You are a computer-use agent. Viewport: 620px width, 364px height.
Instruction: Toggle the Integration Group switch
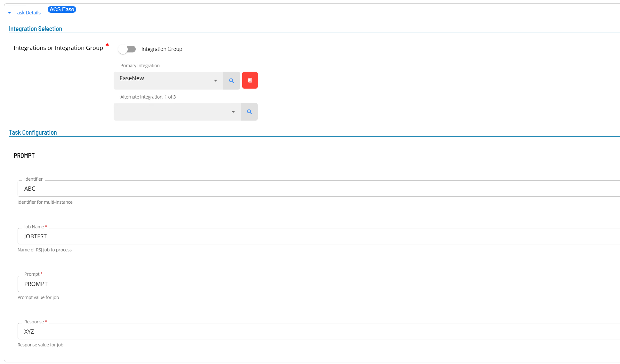pyautogui.click(x=127, y=49)
